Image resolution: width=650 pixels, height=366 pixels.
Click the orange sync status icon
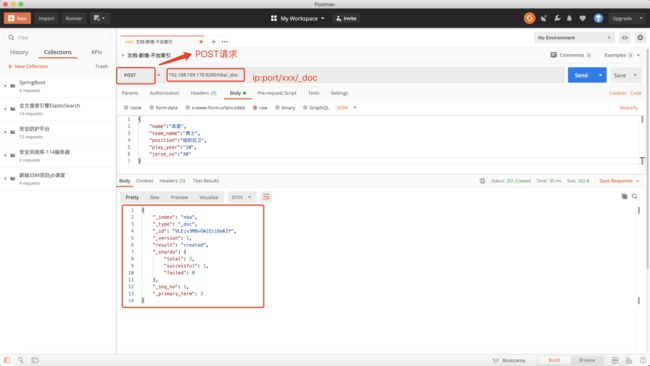coord(529,18)
